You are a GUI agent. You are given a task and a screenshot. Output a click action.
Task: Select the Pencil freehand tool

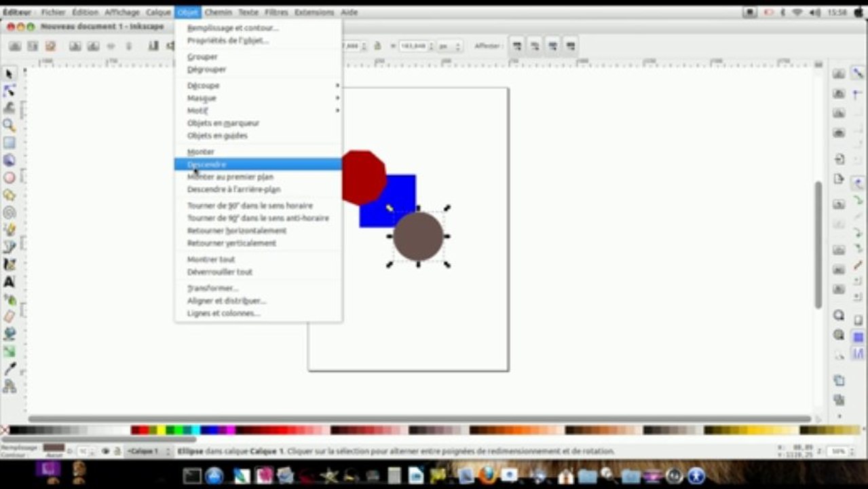pos(10,230)
